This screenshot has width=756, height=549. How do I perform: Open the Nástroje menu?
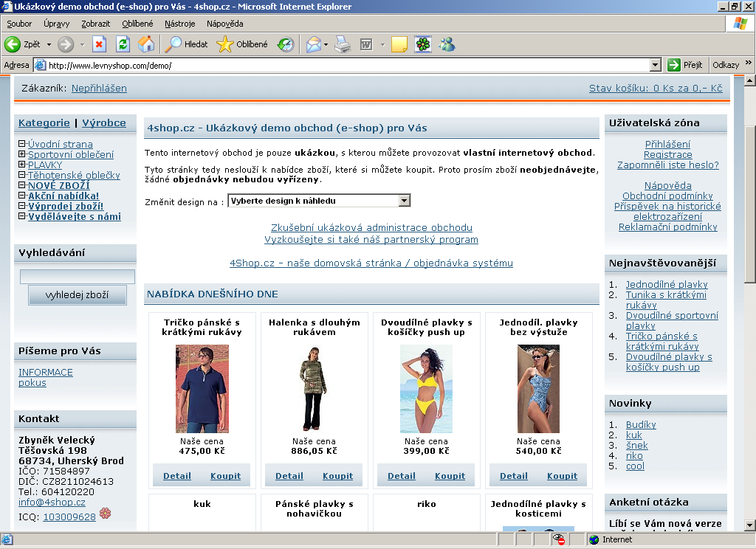[180, 24]
